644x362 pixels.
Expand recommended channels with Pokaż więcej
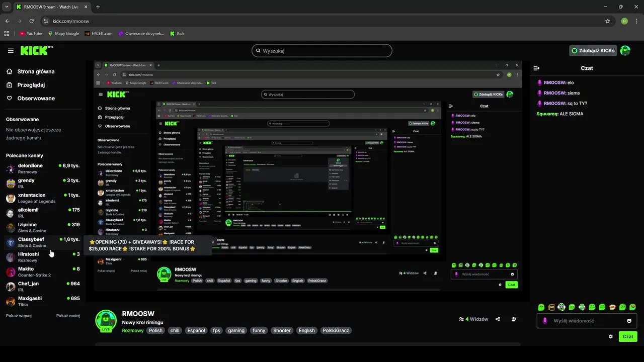[x=19, y=316]
